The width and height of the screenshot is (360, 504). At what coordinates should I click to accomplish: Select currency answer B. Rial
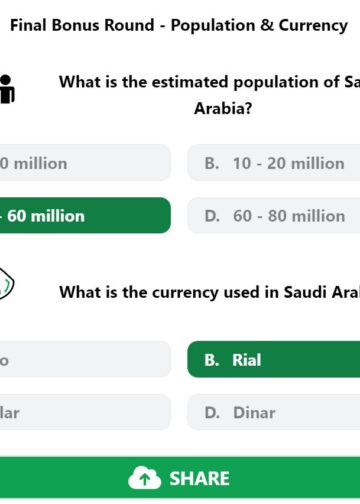coord(274,359)
